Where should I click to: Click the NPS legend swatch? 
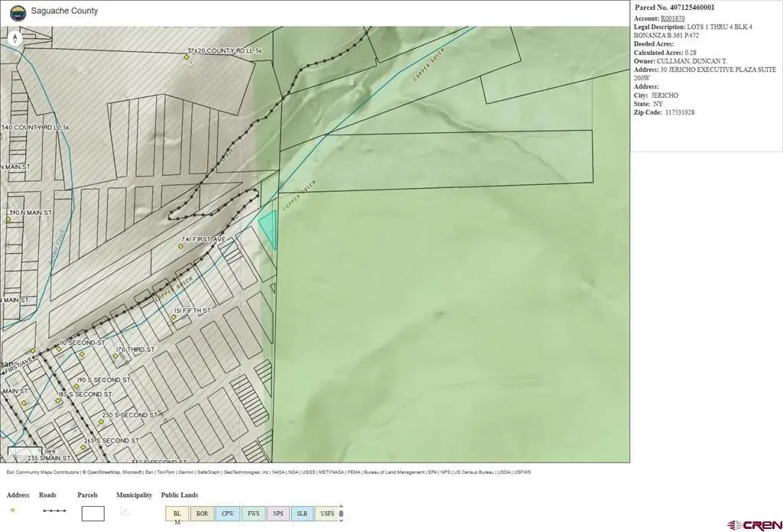[278, 514]
